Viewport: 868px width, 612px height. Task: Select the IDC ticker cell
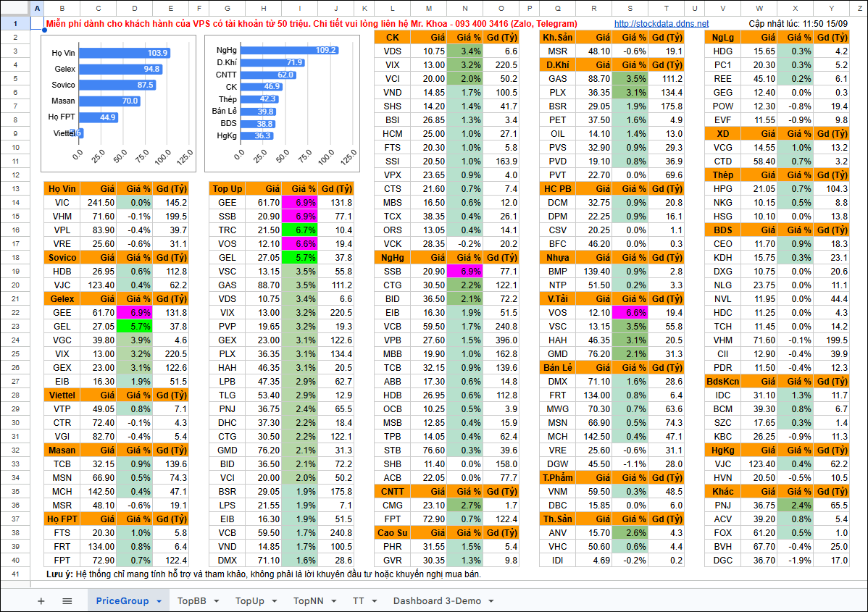722,395
